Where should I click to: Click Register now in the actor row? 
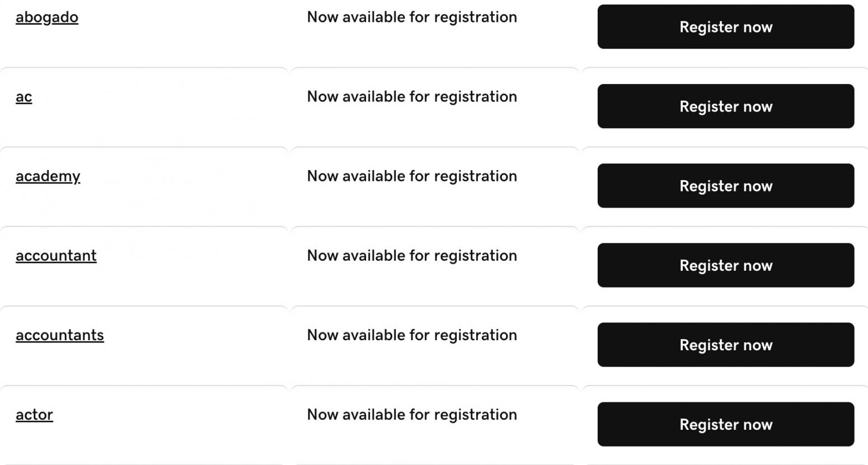[x=725, y=424]
